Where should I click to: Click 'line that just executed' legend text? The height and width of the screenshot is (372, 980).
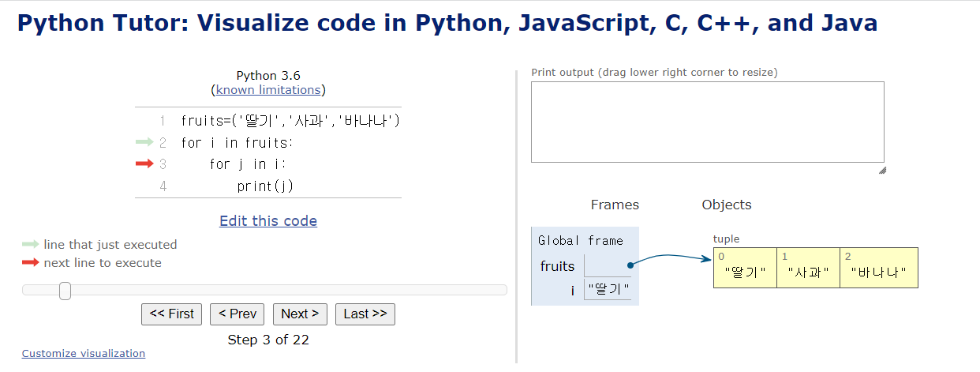110,245
